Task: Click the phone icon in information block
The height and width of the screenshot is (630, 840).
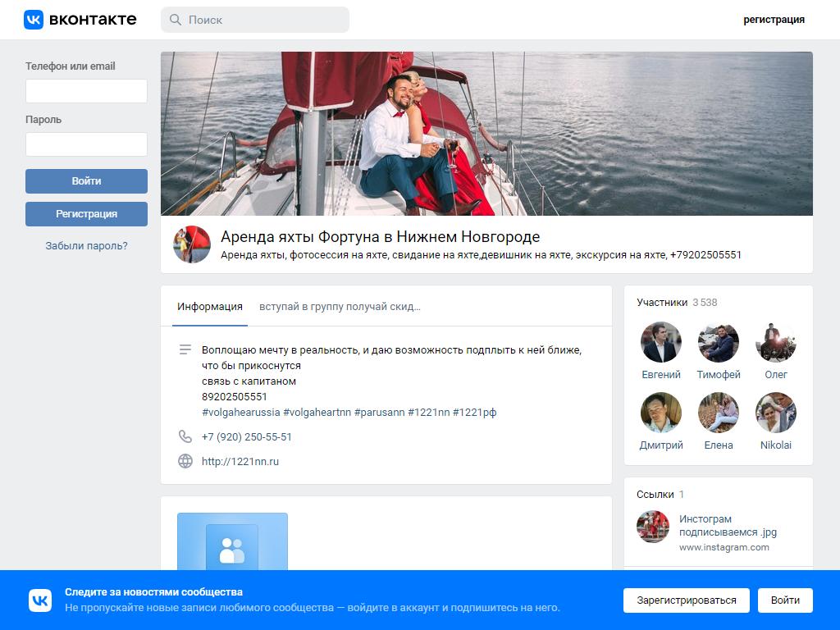Action: (185, 437)
